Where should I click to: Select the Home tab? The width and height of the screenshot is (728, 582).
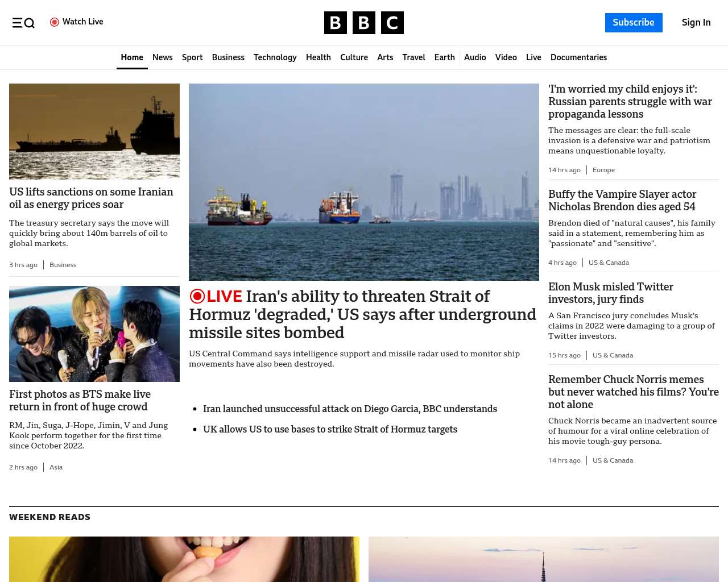[x=132, y=57]
